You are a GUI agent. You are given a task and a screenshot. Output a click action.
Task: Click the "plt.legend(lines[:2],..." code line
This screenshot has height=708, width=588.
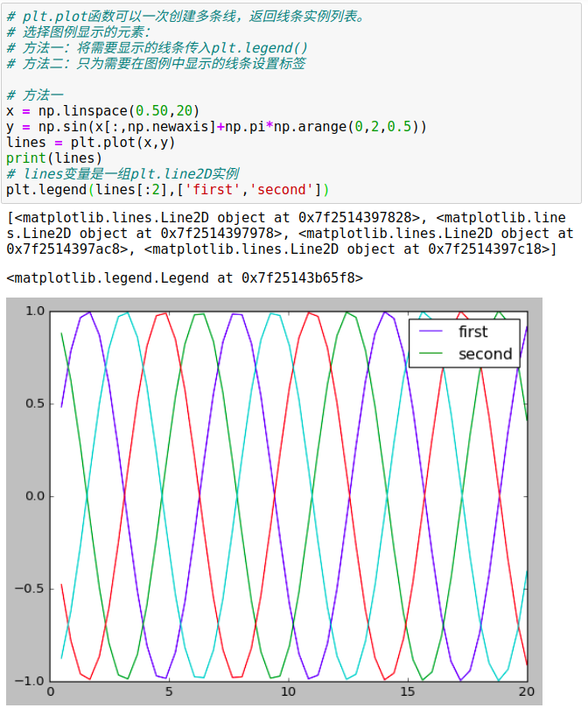tap(167, 190)
